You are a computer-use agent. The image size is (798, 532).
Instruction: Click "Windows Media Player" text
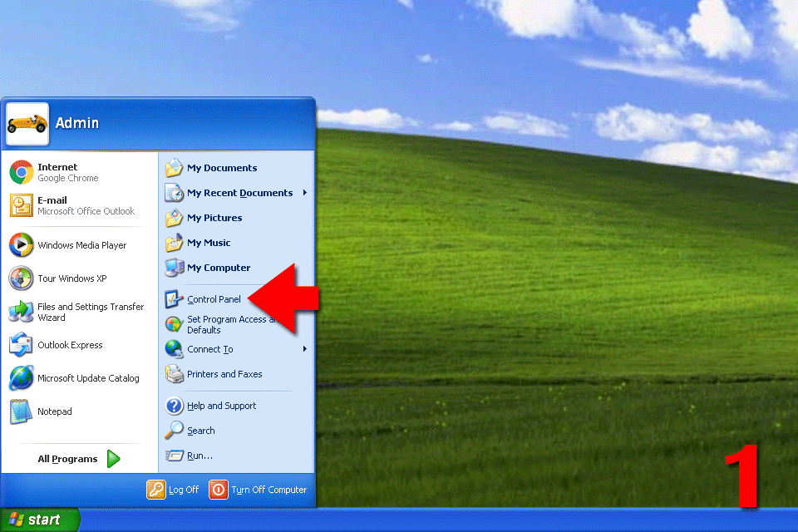(82, 245)
